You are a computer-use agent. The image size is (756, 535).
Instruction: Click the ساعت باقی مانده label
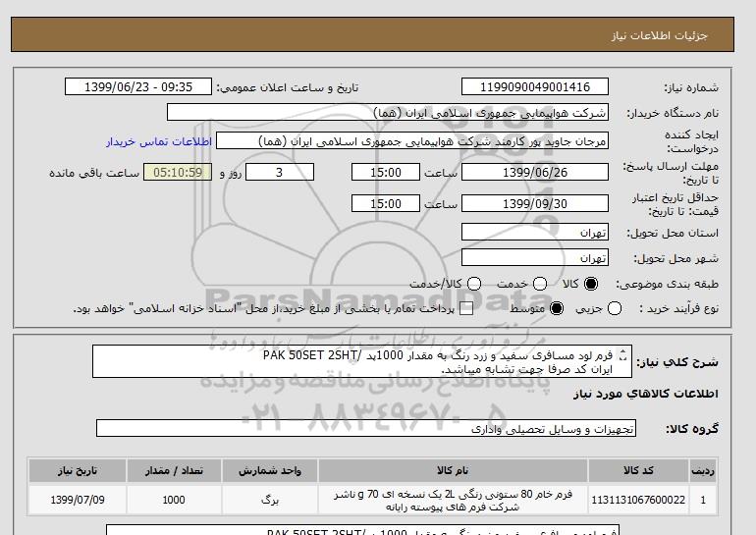(94, 173)
